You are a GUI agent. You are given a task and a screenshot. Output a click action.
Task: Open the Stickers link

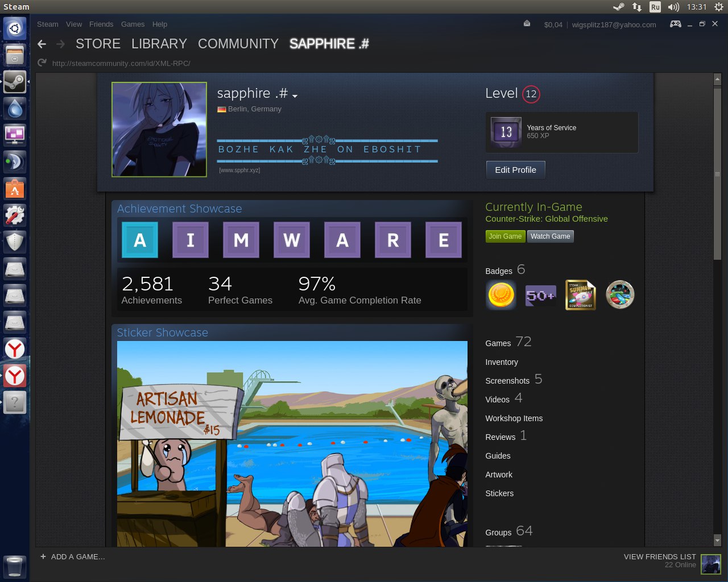[x=499, y=493]
